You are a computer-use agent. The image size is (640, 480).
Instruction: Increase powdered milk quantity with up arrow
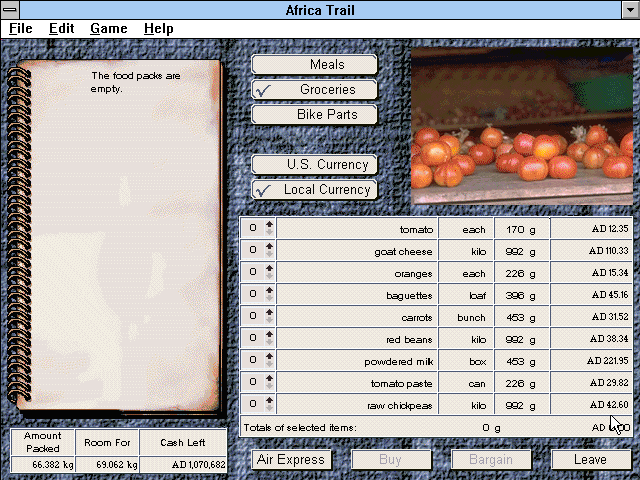coord(269,356)
